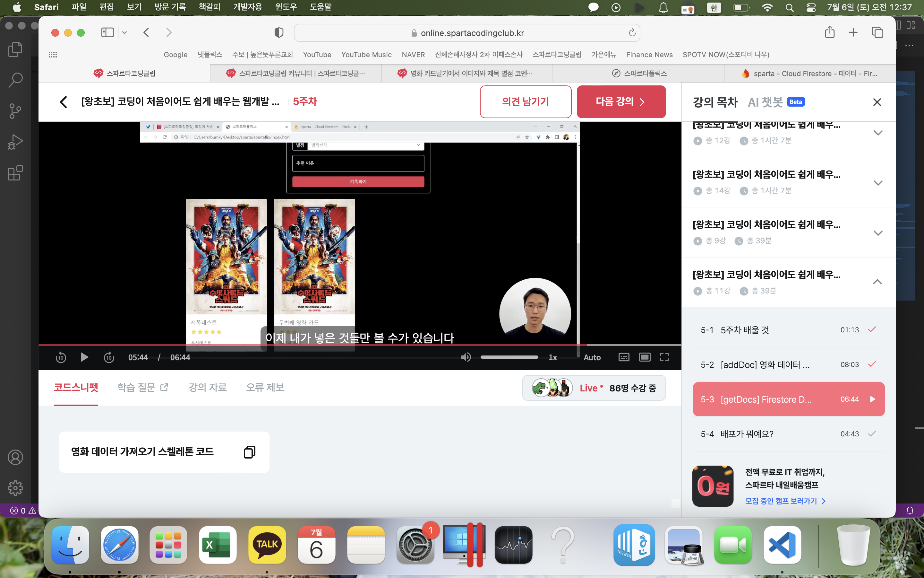The image size is (924, 578).
Task: Open YouTube Music bookmark
Action: point(366,55)
